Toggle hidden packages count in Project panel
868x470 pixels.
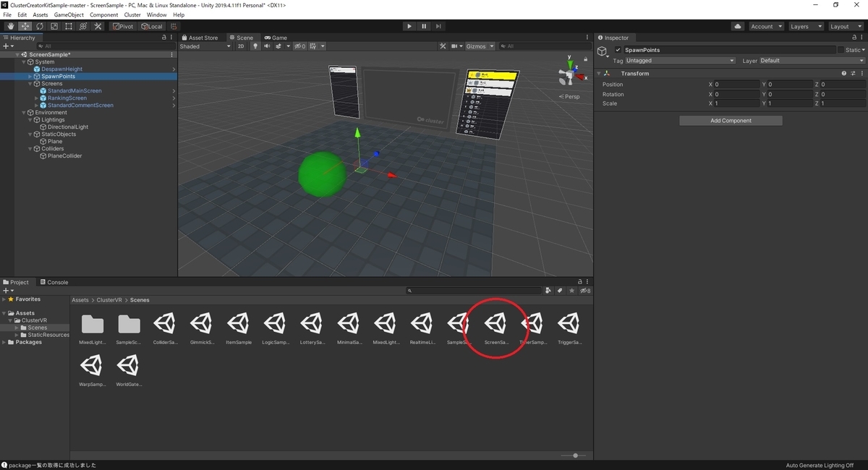pos(584,291)
